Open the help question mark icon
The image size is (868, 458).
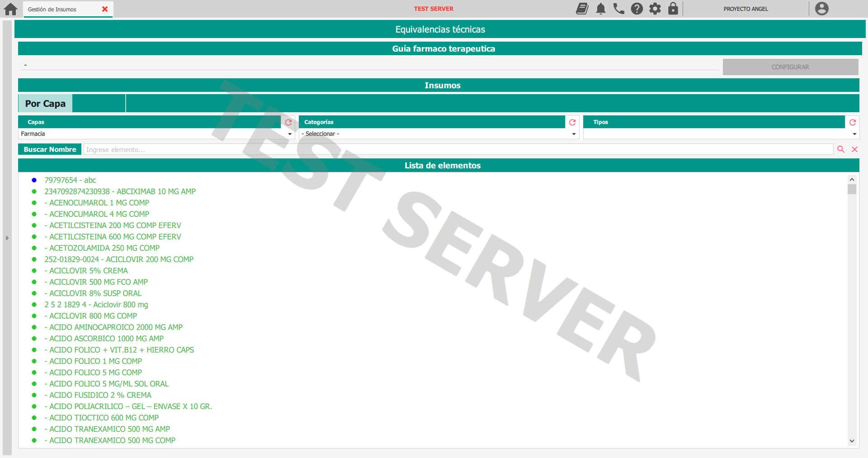click(637, 9)
